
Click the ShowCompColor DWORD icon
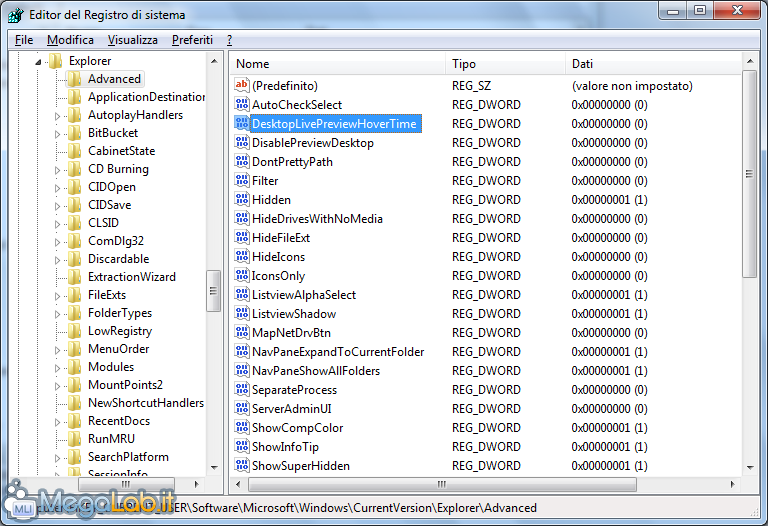[242, 428]
